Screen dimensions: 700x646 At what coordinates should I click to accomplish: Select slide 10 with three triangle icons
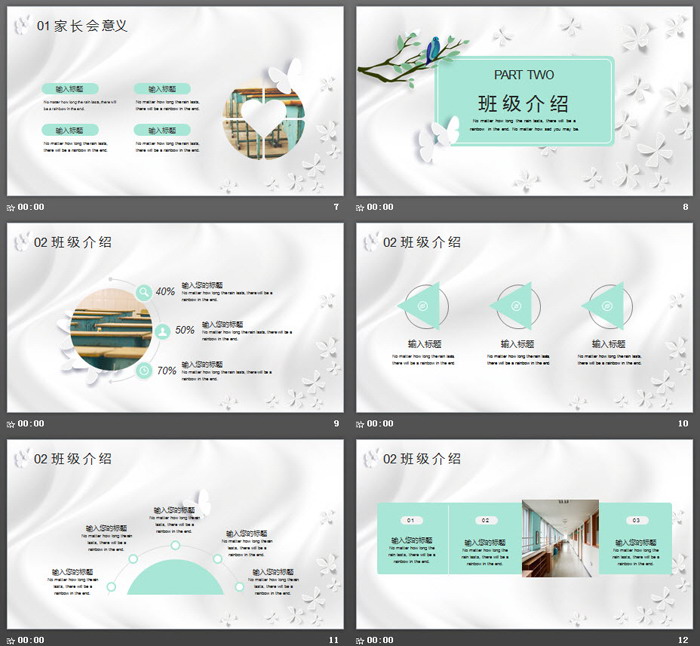click(x=525, y=317)
